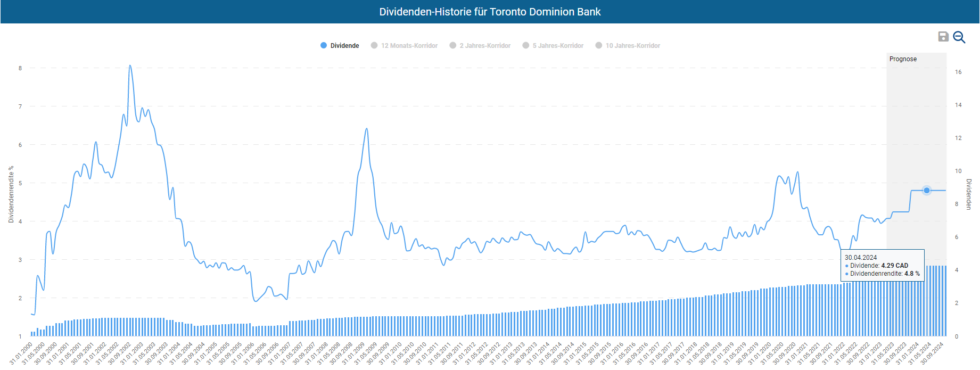
Task: Click the Dividenden-Historie für Toronto Dominion Bank title
Action: click(490, 12)
